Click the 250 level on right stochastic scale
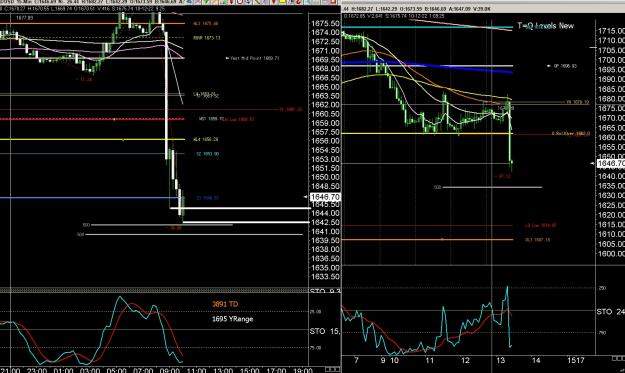This screenshot has height=373, width=625. click(x=602, y=288)
